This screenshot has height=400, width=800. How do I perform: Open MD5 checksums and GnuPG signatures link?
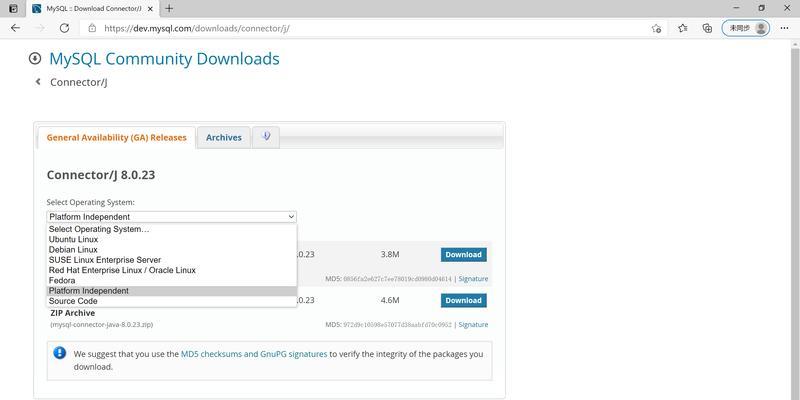(254, 354)
